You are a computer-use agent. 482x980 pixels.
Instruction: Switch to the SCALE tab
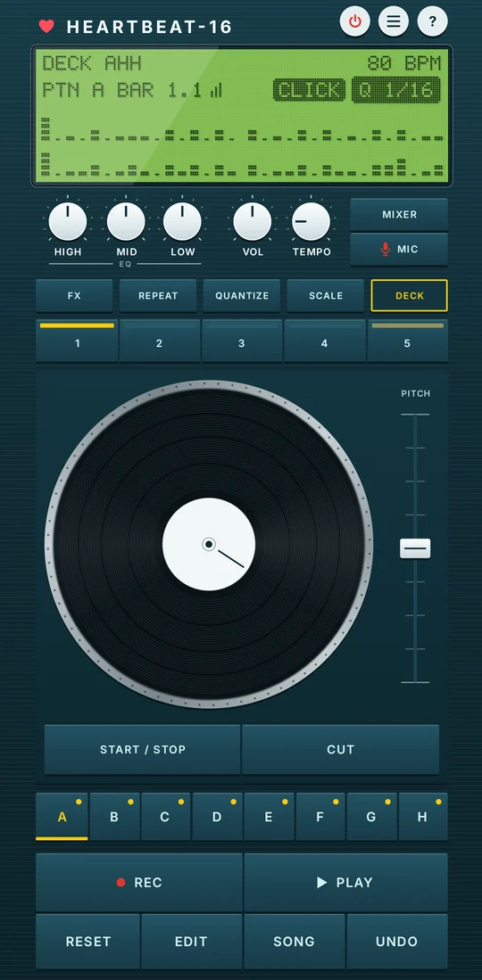tap(326, 296)
